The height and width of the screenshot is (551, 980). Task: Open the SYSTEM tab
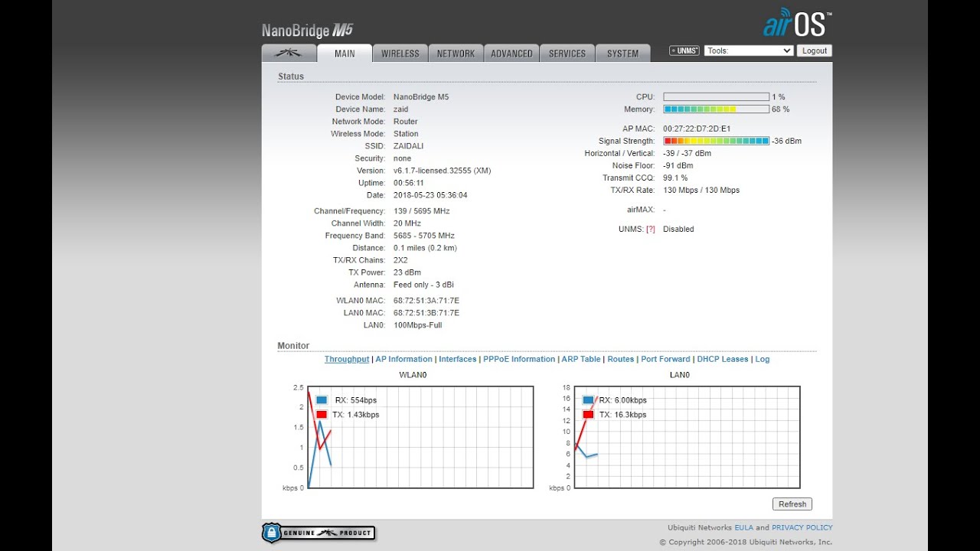[622, 53]
